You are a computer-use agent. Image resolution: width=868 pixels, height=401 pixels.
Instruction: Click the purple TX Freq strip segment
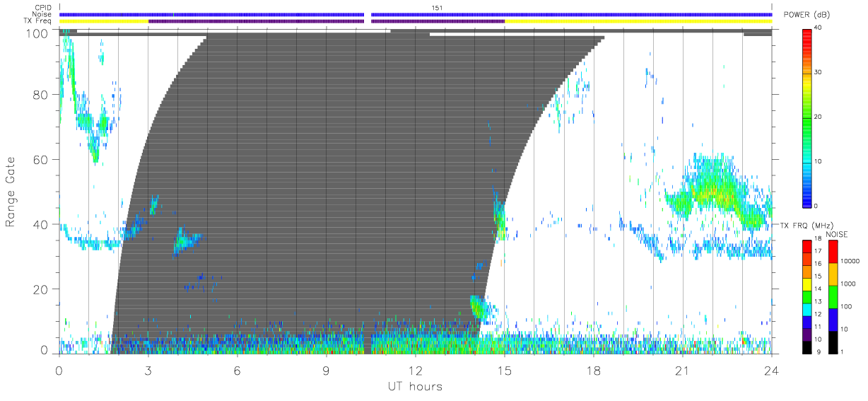pos(256,21)
